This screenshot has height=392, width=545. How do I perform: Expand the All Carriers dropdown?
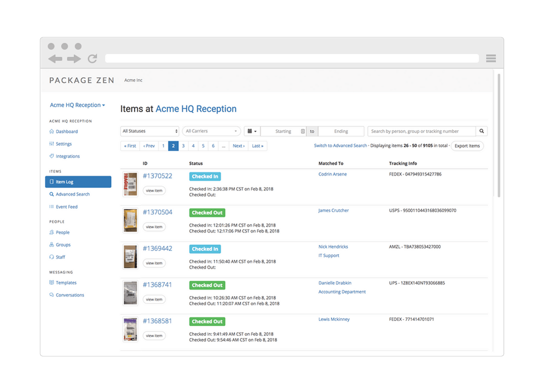211,131
